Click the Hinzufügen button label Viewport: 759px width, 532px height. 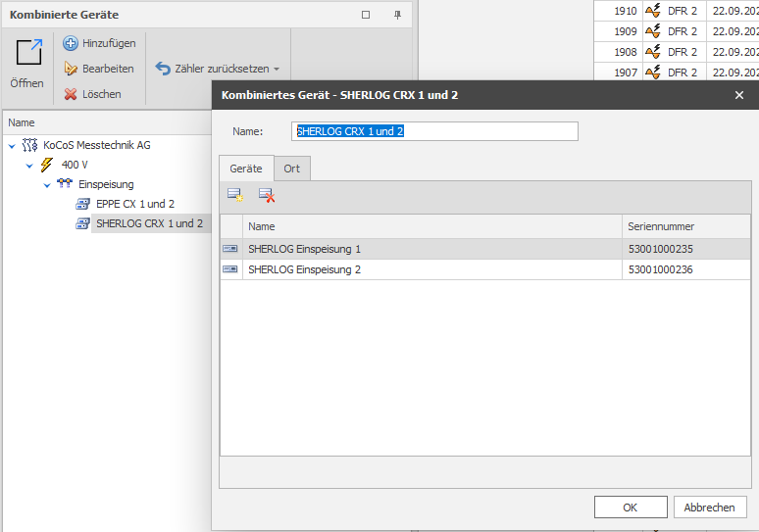coord(109,43)
